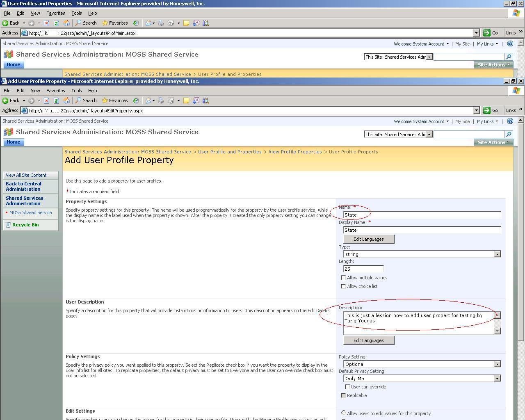Click help icon in User Profiles and Properties page

click(510, 43)
